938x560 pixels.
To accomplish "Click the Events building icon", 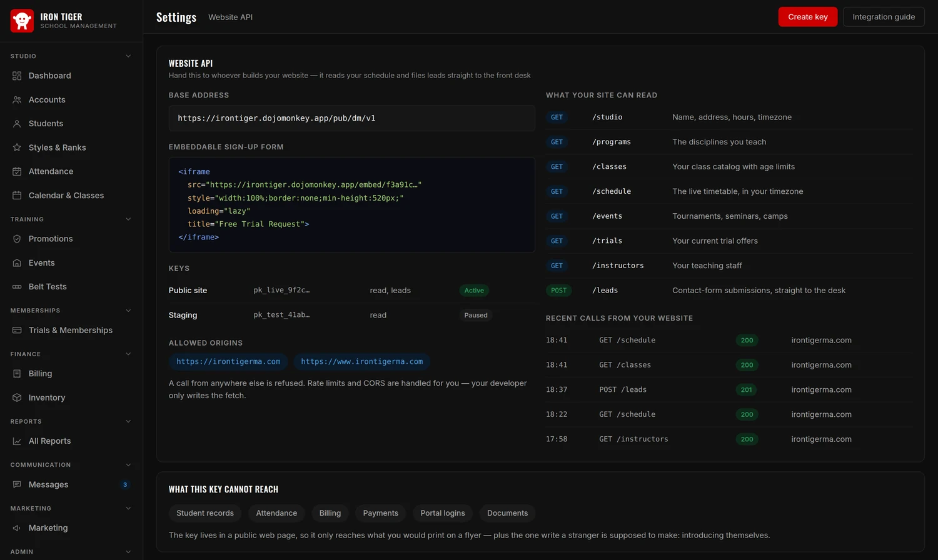I will [x=17, y=263].
